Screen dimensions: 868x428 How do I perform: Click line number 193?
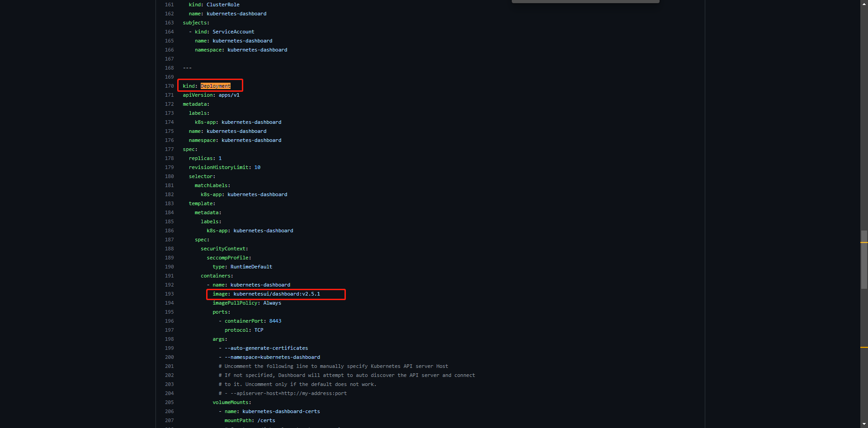pos(169,294)
